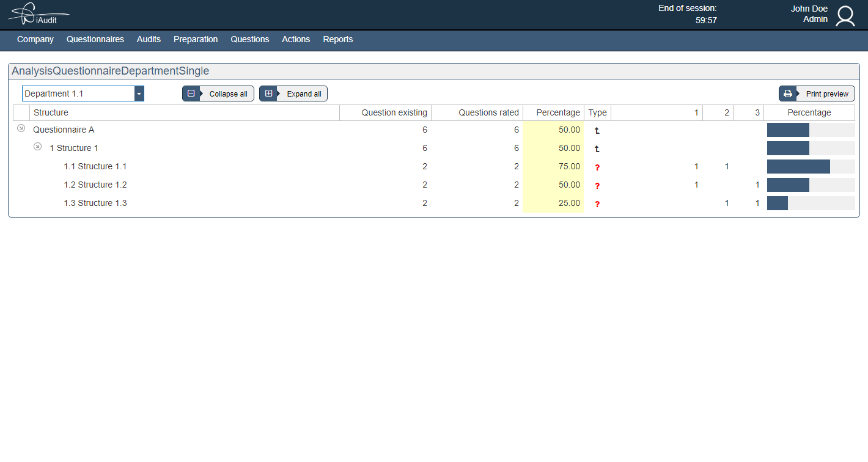
Task: Click the column 3 header
Action: 749,112
